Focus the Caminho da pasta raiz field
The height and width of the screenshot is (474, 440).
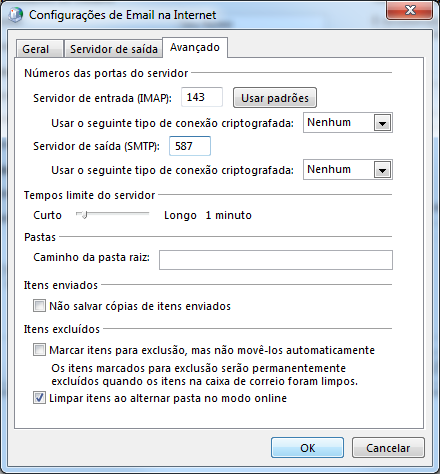click(x=276, y=260)
